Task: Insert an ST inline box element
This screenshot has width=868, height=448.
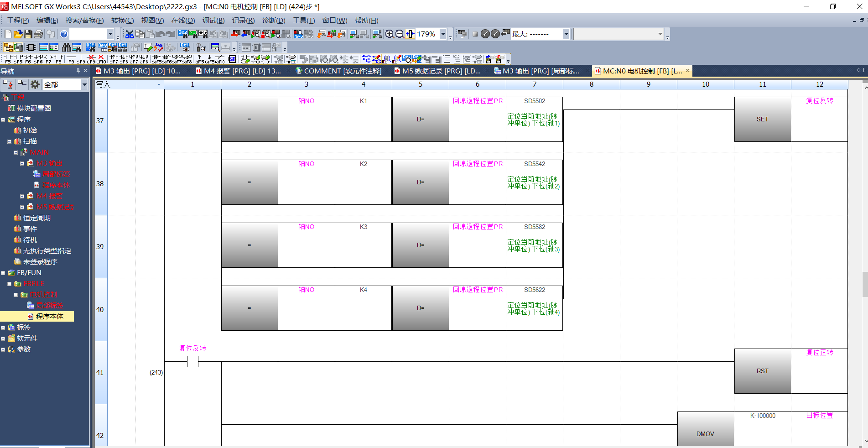Action: point(233,59)
